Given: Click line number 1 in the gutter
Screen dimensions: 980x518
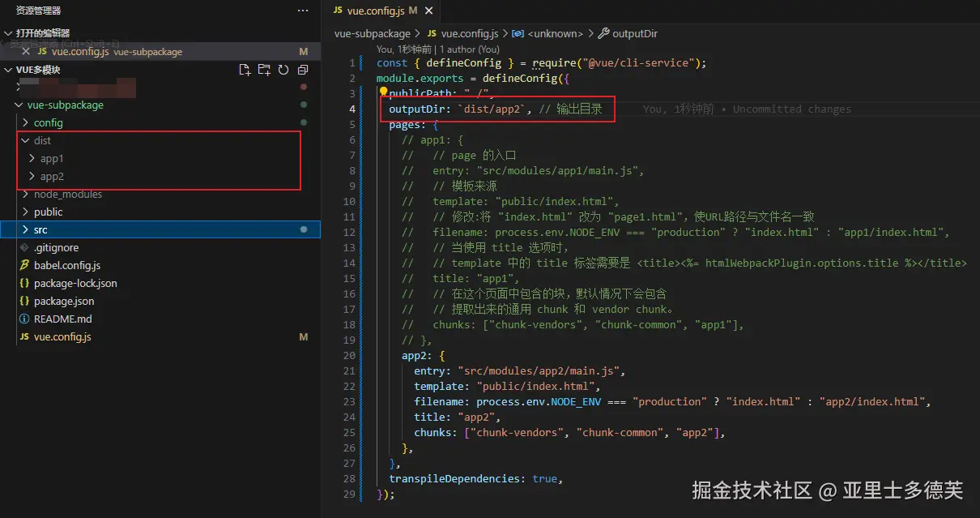Looking at the screenshot, I should (352, 62).
